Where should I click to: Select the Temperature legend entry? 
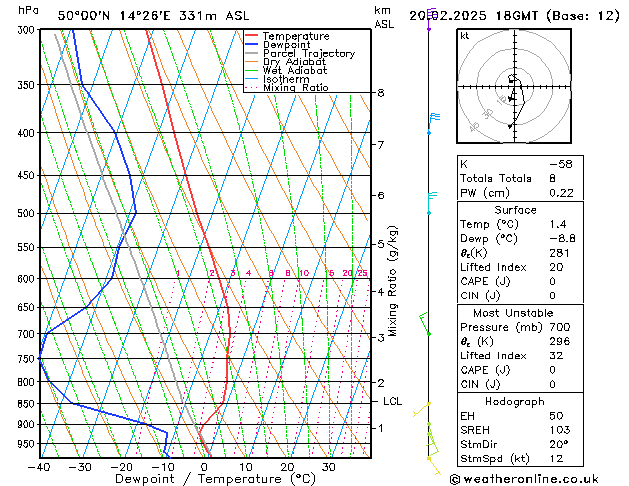pyautogui.click(x=297, y=36)
